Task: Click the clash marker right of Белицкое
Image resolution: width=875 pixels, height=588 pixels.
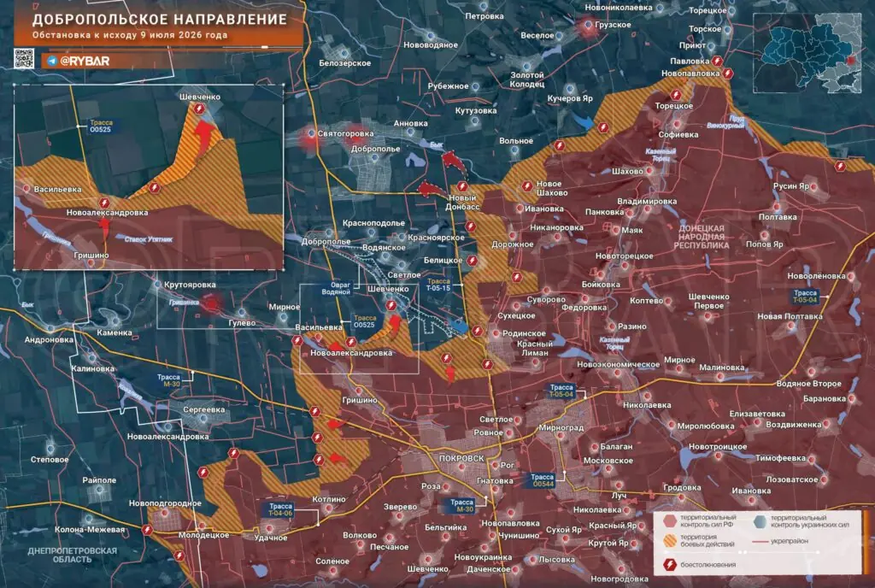Action: (472, 261)
